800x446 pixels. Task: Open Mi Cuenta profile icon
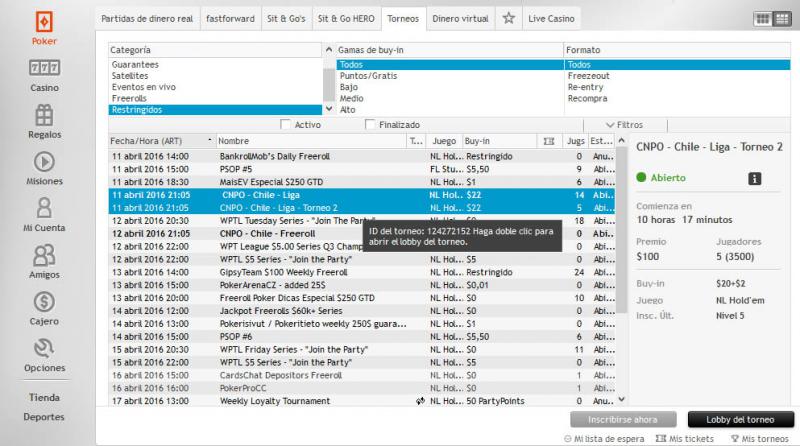pyautogui.click(x=44, y=208)
